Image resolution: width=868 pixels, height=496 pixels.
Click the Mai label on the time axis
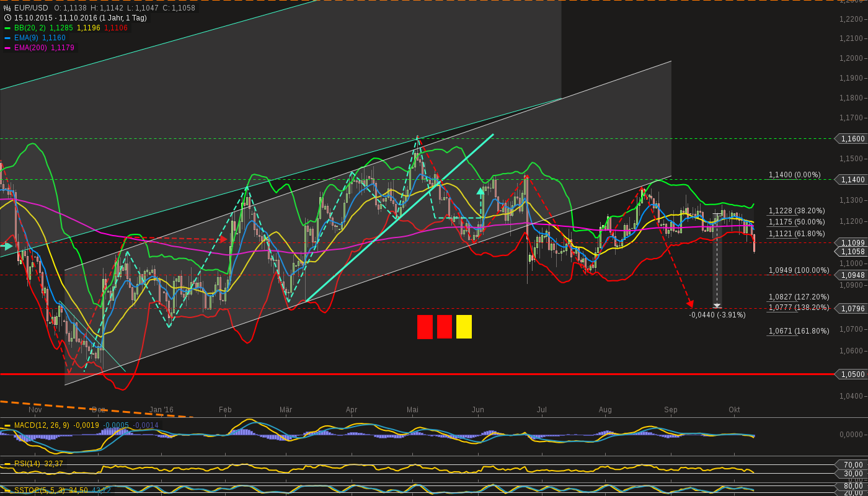(413, 410)
